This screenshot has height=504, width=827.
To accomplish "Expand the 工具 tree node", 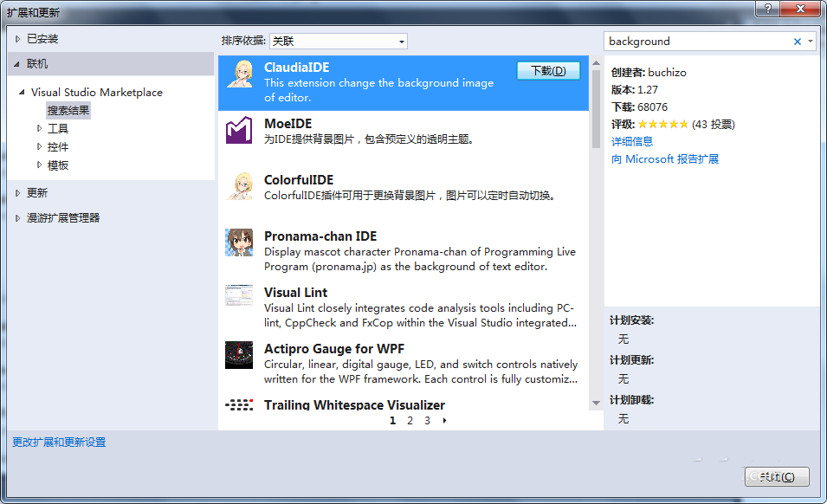I will click(39, 128).
